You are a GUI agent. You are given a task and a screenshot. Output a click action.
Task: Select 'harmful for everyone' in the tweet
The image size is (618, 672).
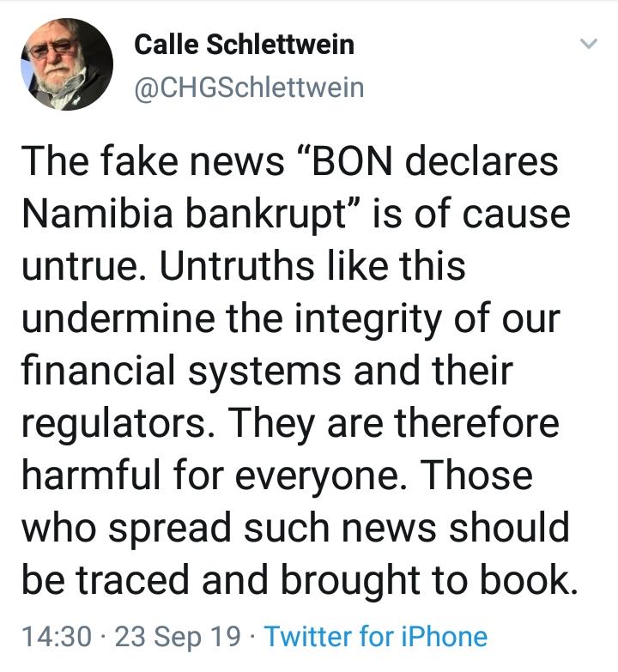coord(209,475)
